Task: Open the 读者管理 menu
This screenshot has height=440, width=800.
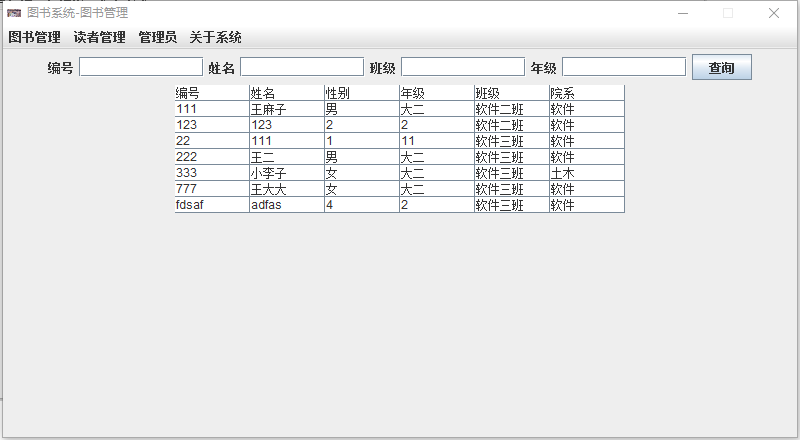Action: 99,37
